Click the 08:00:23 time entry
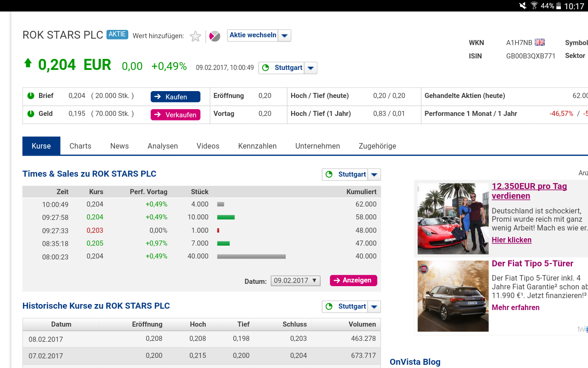 (55, 257)
